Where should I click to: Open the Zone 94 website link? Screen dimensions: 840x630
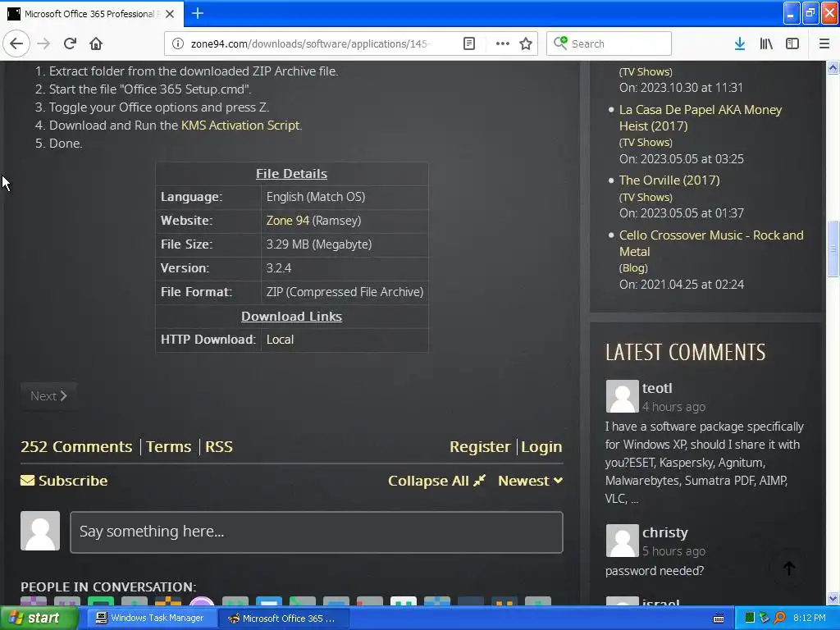click(x=288, y=220)
